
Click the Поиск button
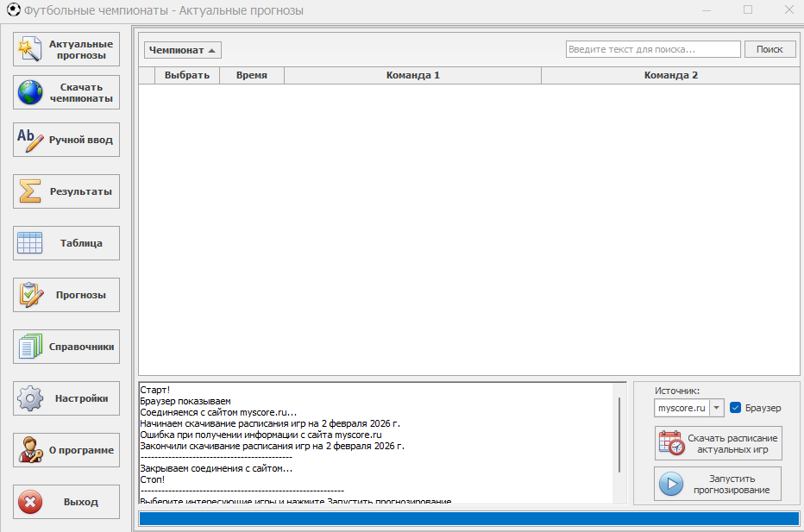pos(769,49)
